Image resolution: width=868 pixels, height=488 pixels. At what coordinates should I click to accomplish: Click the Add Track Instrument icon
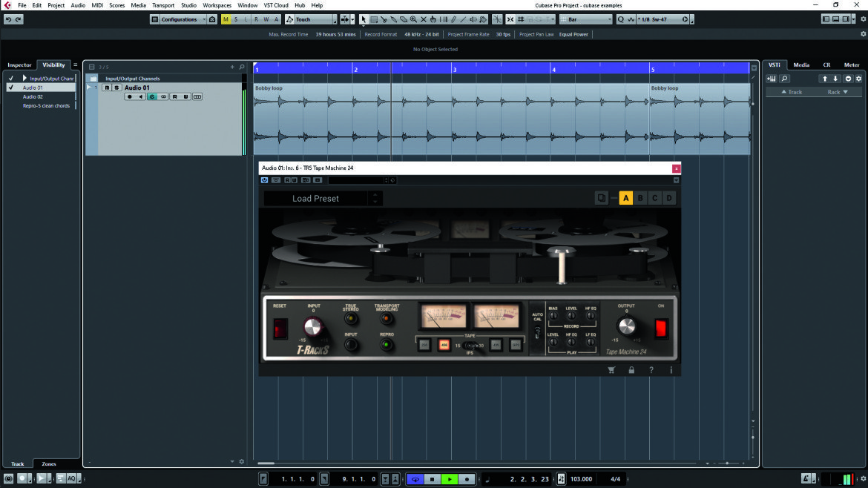tap(771, 79)
